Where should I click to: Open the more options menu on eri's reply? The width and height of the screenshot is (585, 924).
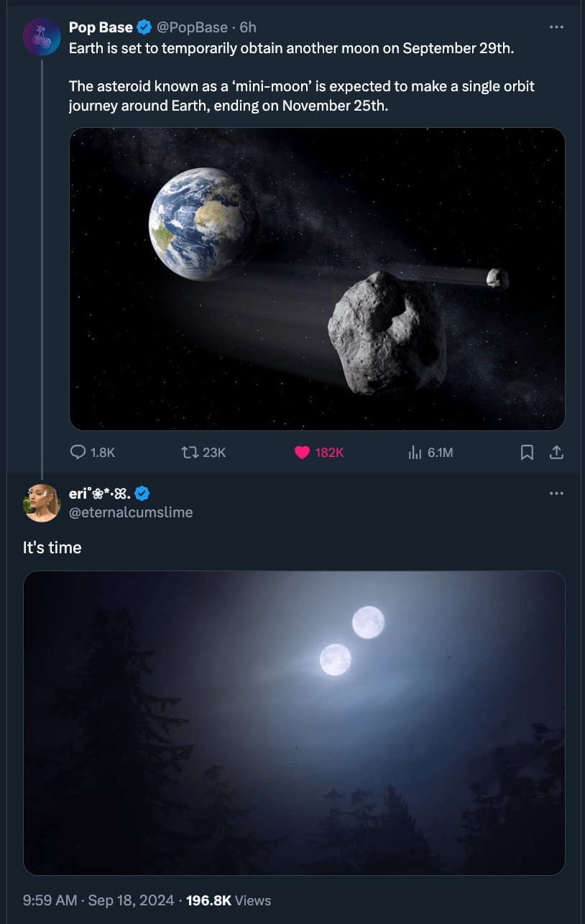click(x=557, y=493)
